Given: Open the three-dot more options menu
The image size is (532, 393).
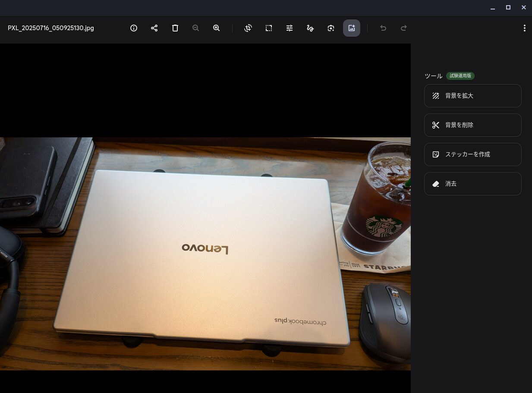Looking at the screenshot, I should 524,28.
